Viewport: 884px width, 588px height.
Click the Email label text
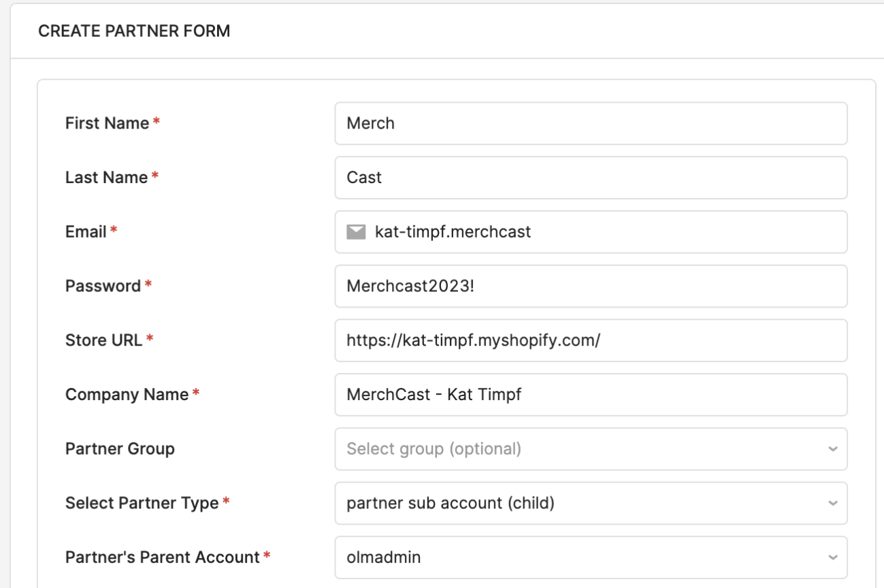coord(86,232)
